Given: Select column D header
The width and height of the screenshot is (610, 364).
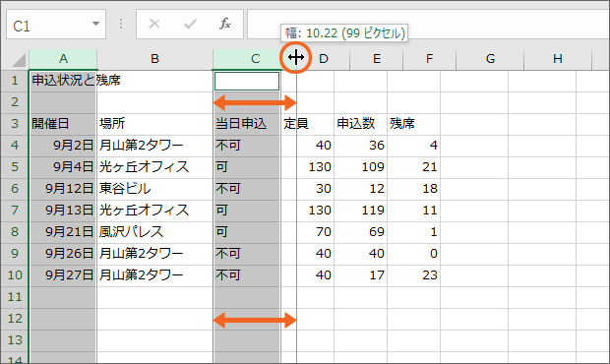Looking at the screenshot, I should click(x=324, y=59).
